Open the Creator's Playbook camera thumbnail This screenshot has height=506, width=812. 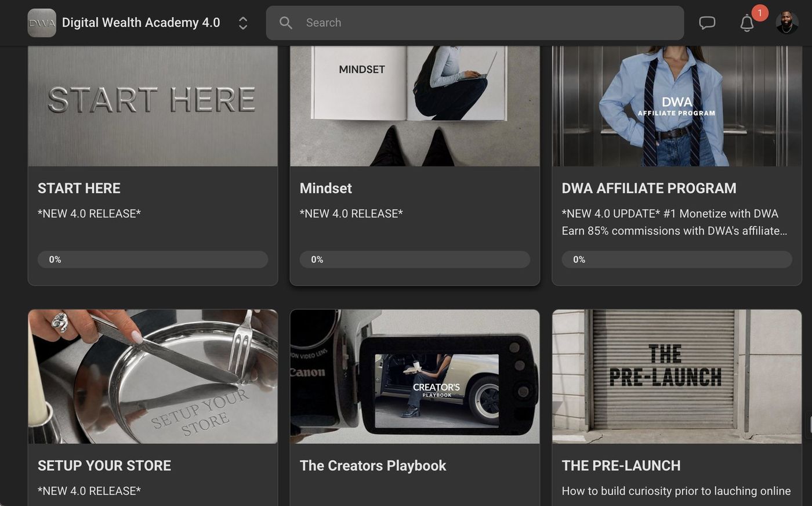point(415,377)
